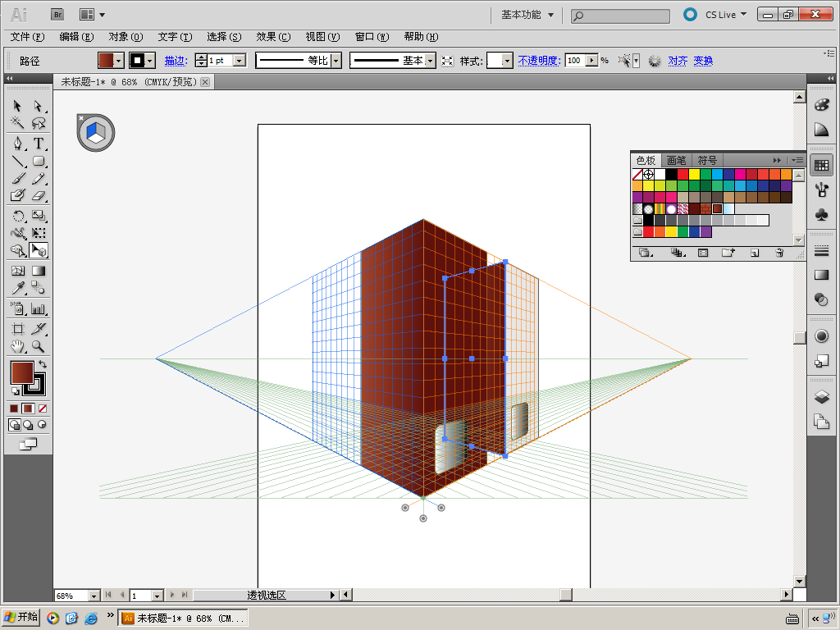Image resolution: width=840 pixels, height=630 pixels.
Task: Open the 等比 variable width profile dropdown
Action: click(x=336, y=61)
